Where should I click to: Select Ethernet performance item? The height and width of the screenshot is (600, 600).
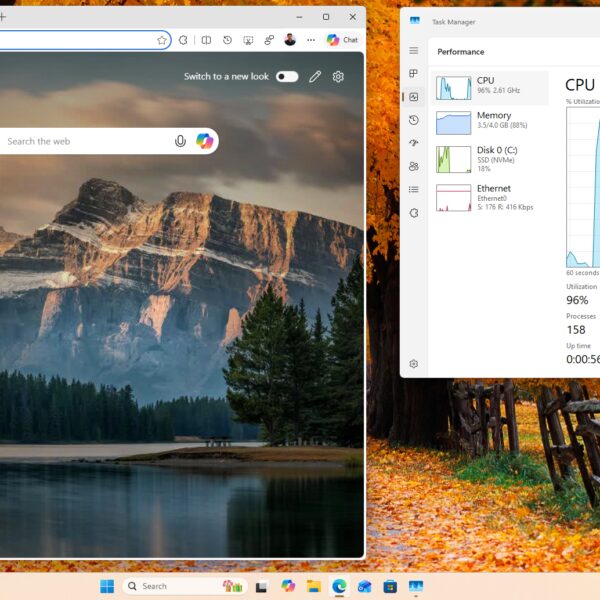(x=490, y=197)
